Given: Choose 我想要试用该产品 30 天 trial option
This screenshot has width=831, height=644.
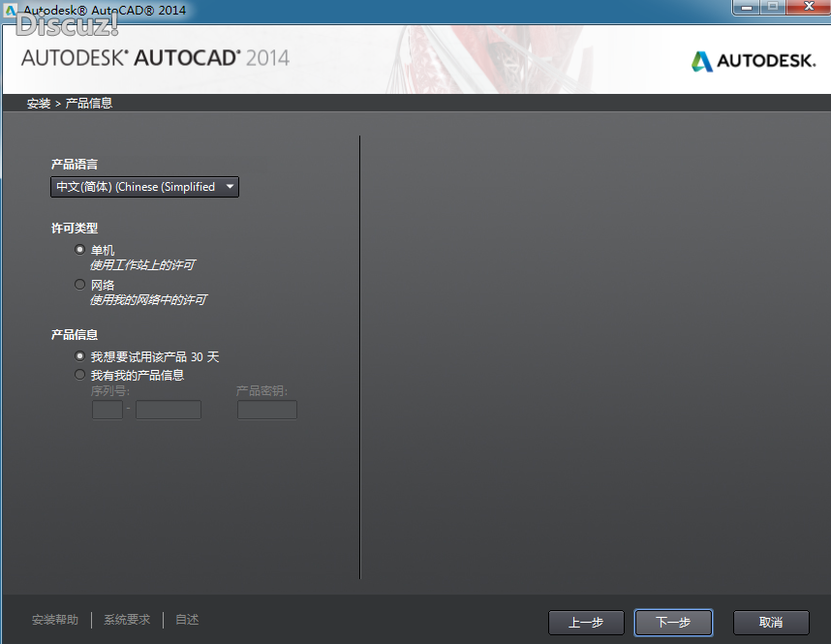Looking at the screenshot, I should [x=80, y=356].
